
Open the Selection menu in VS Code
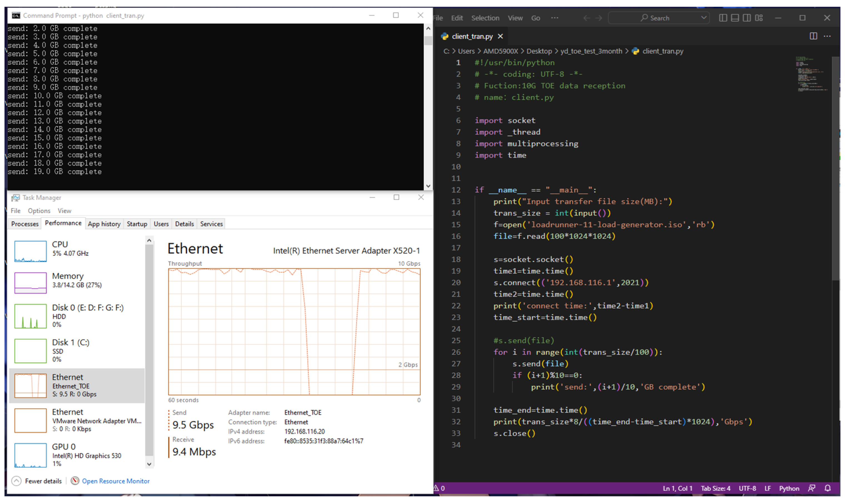coord(485,18)
